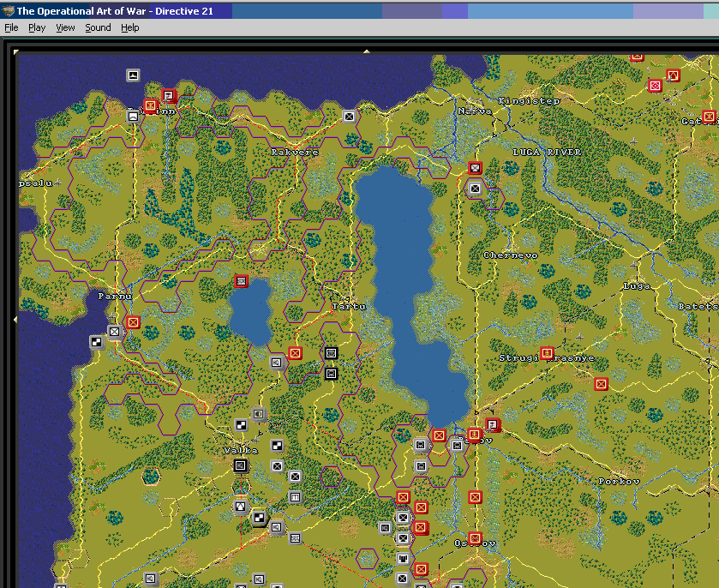Viewport: 719px width, 588px height.
Task: Select the upper black unit southeast of Tartu
Action: [331, 353]
